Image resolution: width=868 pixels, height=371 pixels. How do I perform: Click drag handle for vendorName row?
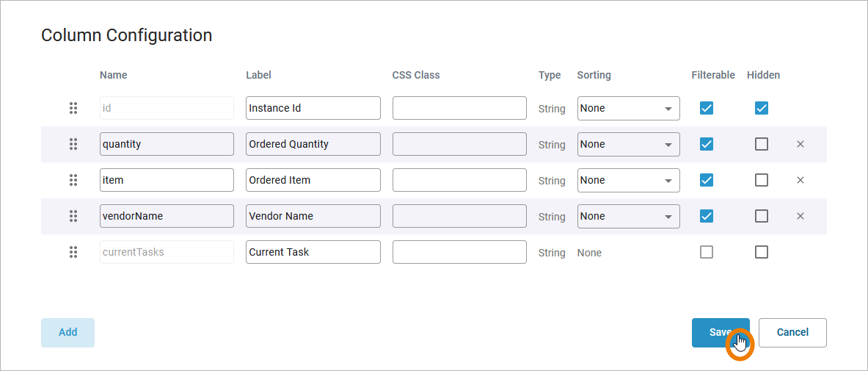[x=73, y=216]
